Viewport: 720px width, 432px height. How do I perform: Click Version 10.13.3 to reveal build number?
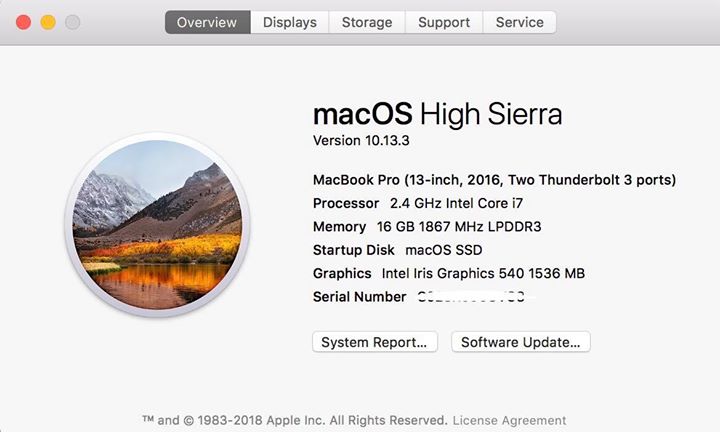pyautogui.click(x=360, y=140)
